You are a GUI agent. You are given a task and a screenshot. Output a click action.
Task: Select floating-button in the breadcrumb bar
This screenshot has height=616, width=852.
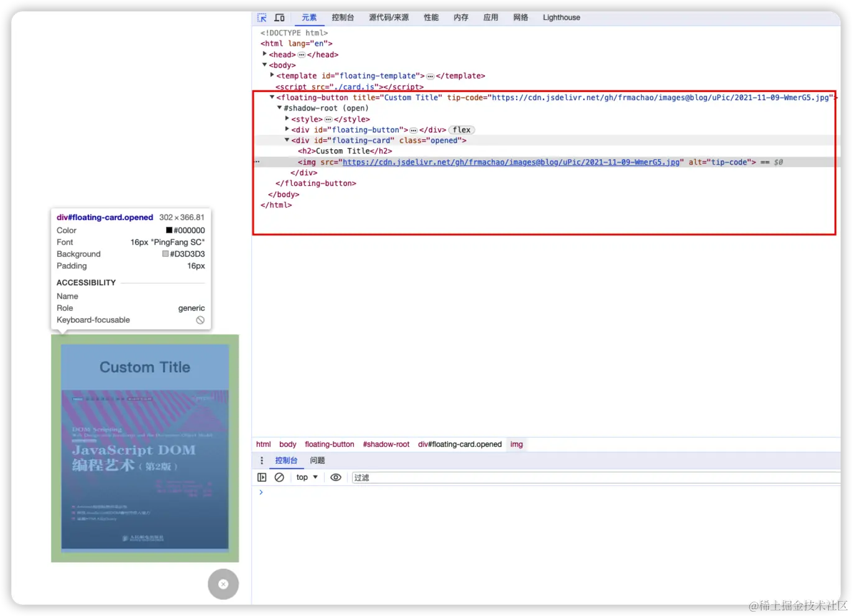(330, 444)
